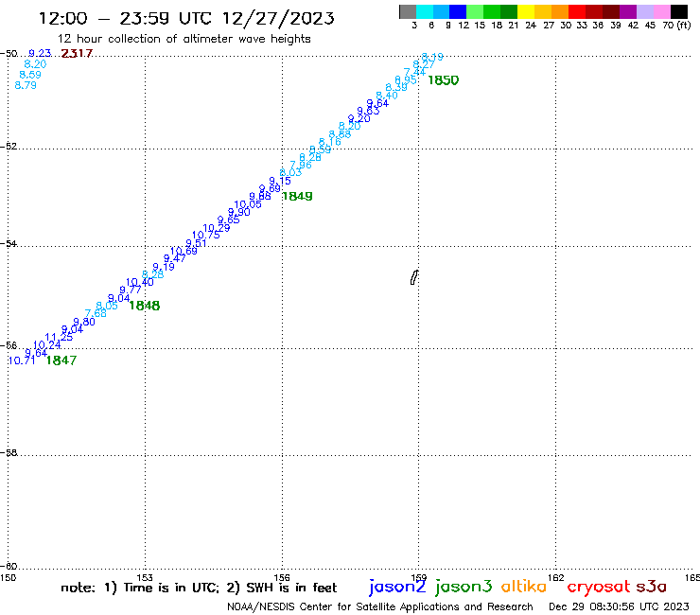
Task: Click the yellow swatch in the legend
Action: pos(526,11)
